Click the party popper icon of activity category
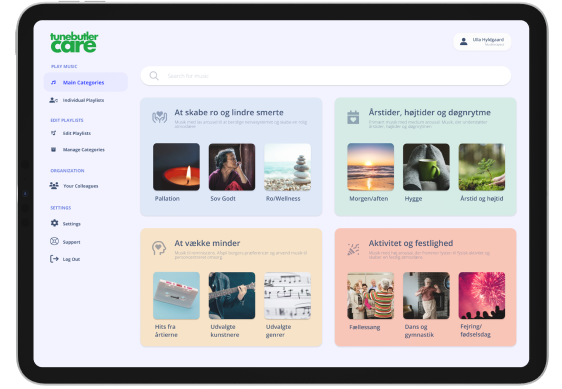The height and width of the screenshot is (389, 562). coord(353,249)
